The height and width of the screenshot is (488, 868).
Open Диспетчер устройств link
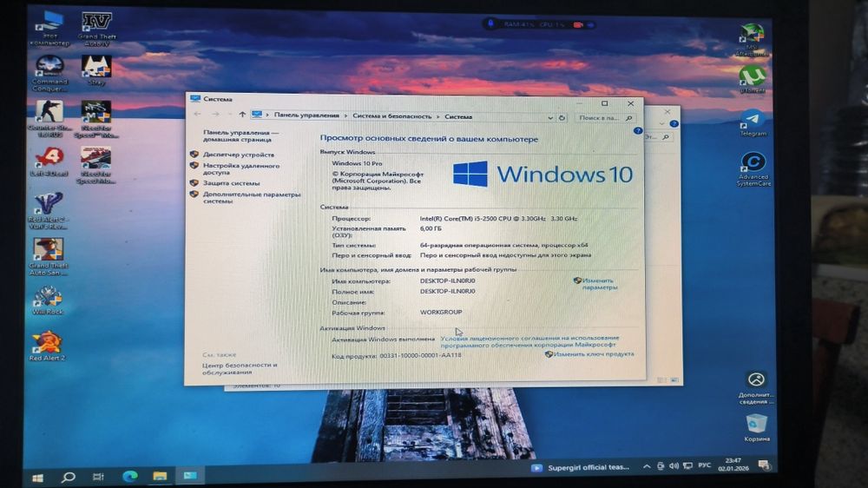click(239, 155)
